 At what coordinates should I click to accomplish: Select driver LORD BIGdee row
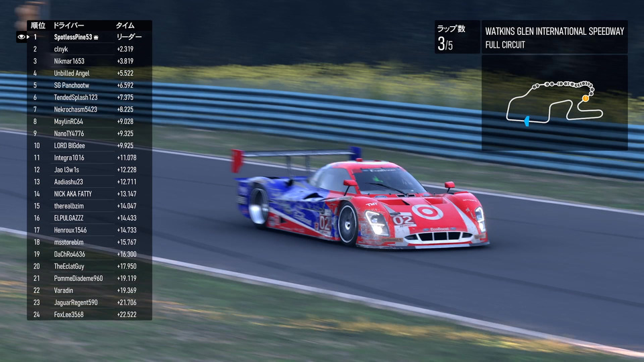tap(89, 145)
